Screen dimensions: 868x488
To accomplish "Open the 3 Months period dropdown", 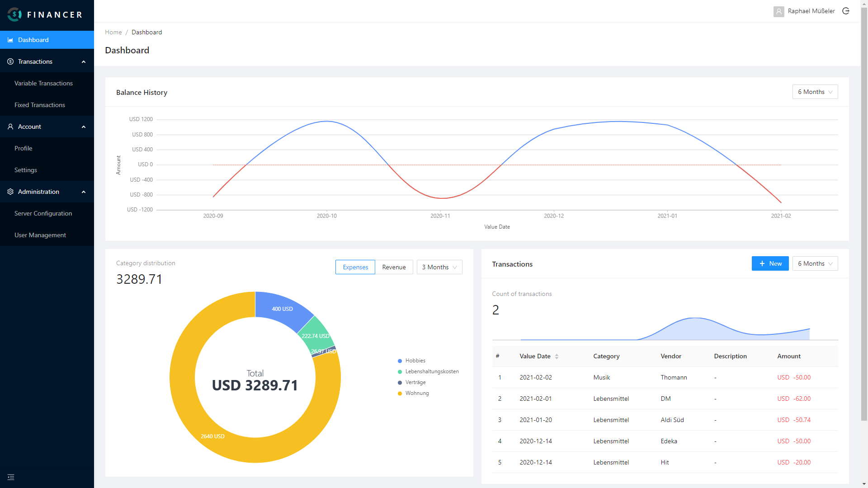I will (439, 267).
